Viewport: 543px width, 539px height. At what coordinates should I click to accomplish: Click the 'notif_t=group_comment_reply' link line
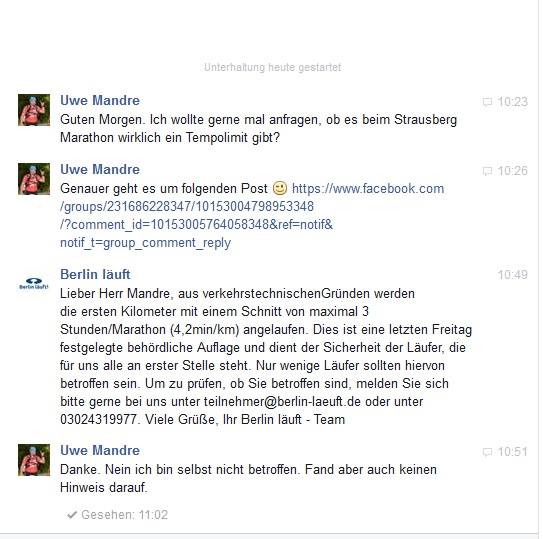pos(145,243)
